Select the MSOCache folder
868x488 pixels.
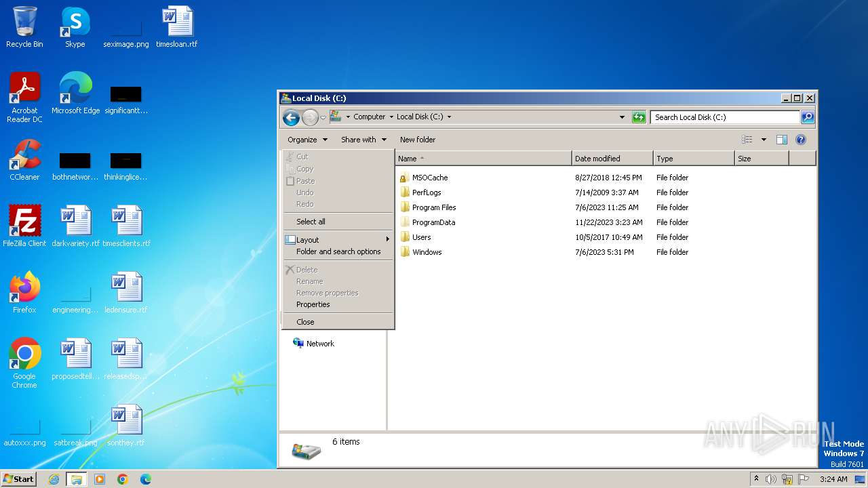pos(430,178)
